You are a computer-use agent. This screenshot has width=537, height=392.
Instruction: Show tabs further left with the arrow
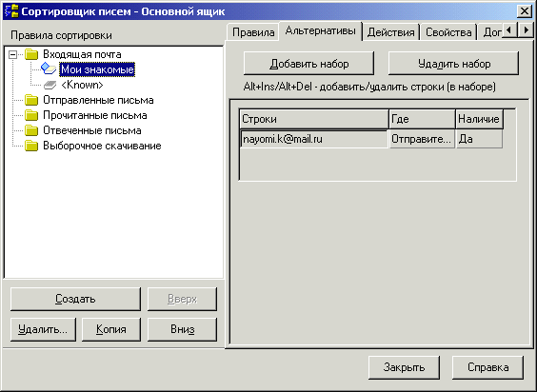coord(510,30)
